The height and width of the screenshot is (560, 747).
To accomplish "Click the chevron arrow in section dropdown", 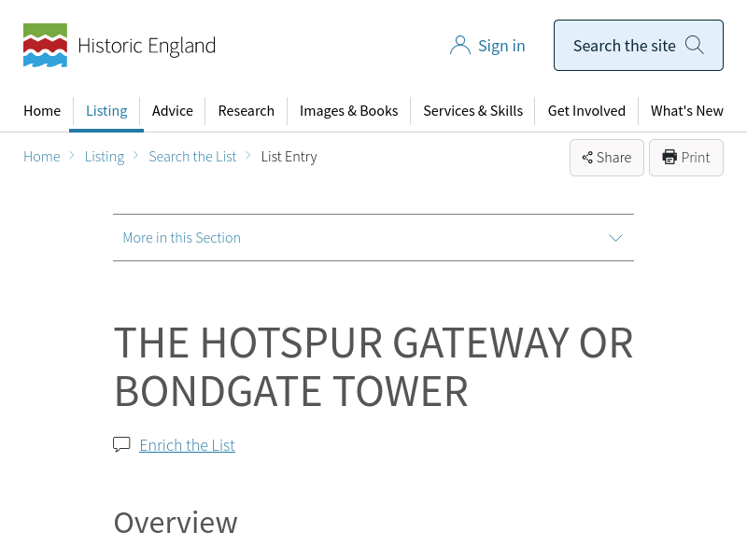I will pos(615,238).
